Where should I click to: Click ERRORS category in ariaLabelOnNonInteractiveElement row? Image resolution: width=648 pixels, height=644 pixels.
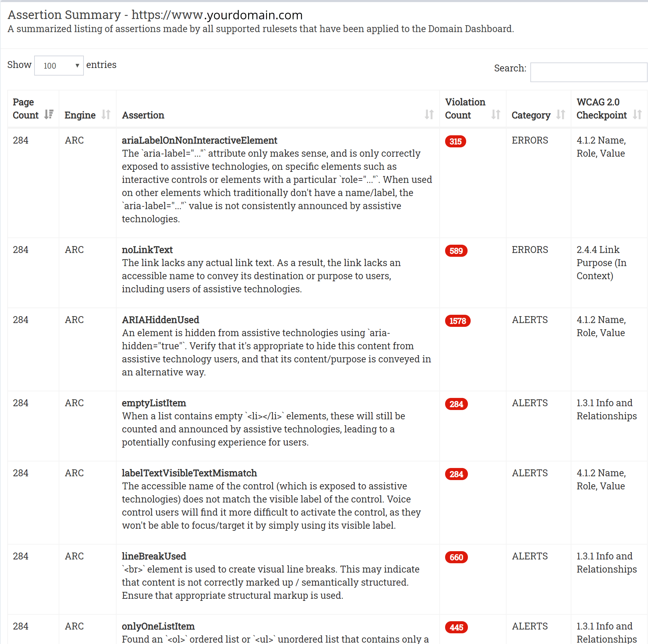530,140
